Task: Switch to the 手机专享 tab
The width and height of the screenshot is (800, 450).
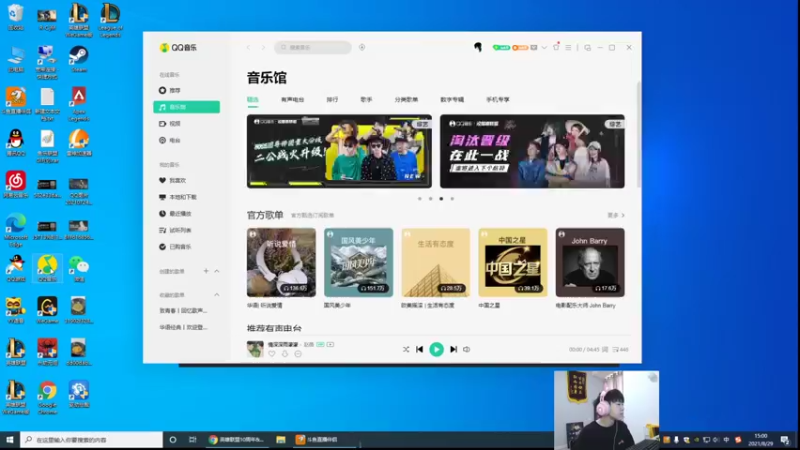Action: click(497, 99)
